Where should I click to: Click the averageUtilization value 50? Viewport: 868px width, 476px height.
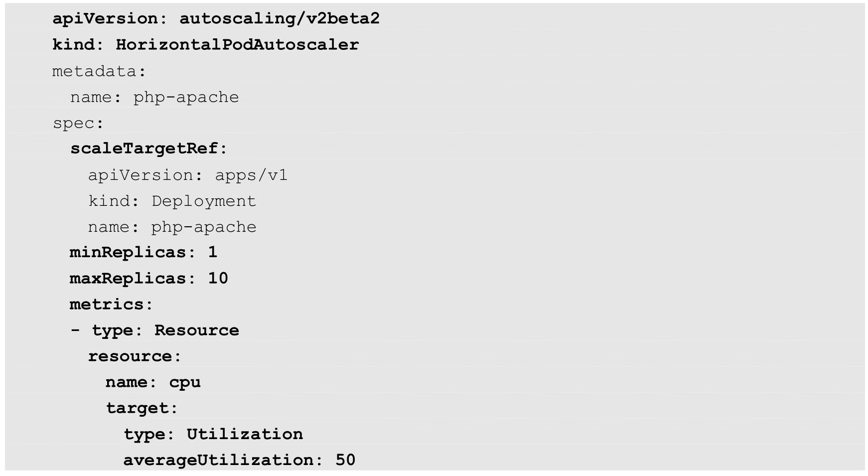point(345,460)
